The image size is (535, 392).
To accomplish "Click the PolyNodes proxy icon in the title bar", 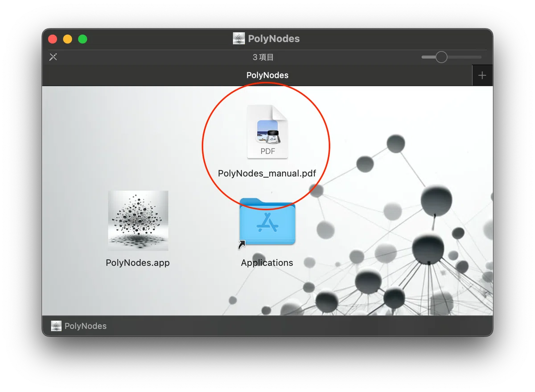I will 239,39.
